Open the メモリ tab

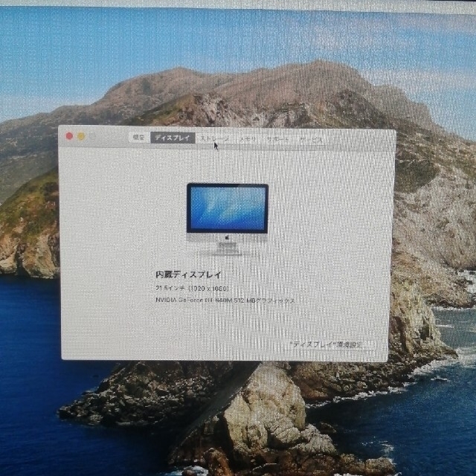247,139
